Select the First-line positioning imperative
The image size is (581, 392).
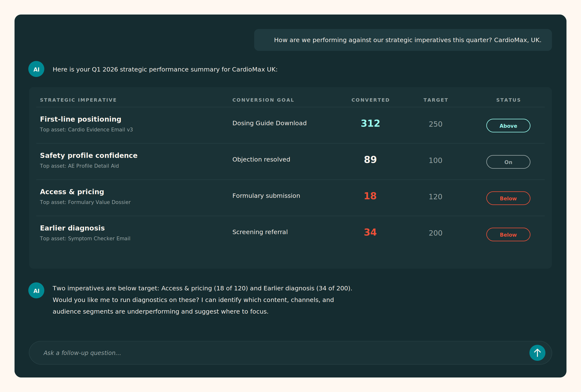click(81, 119)
